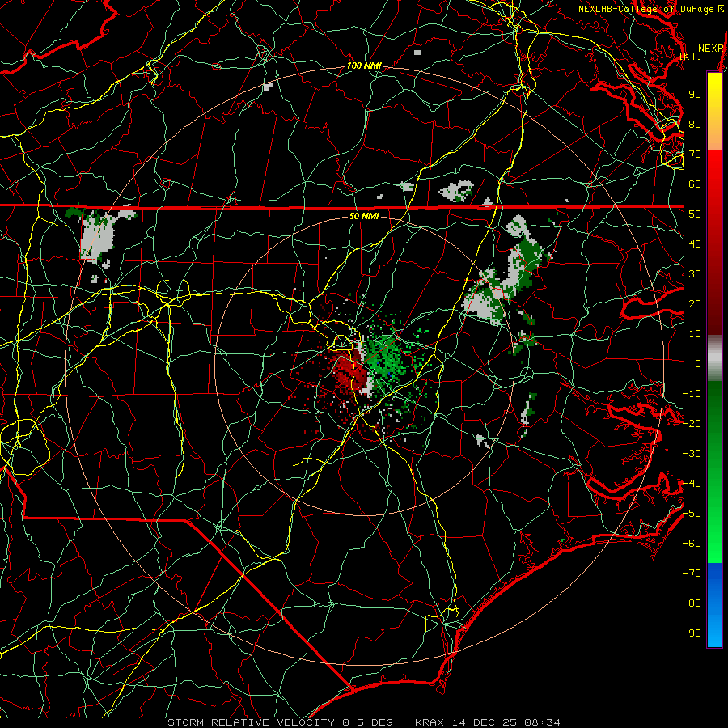Click the -10 scale label
This screenshot has height=728, width=728.
coord(692,394)
